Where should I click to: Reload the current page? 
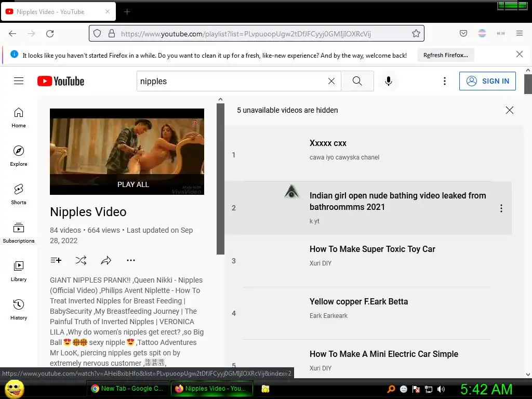click(50, 33)
